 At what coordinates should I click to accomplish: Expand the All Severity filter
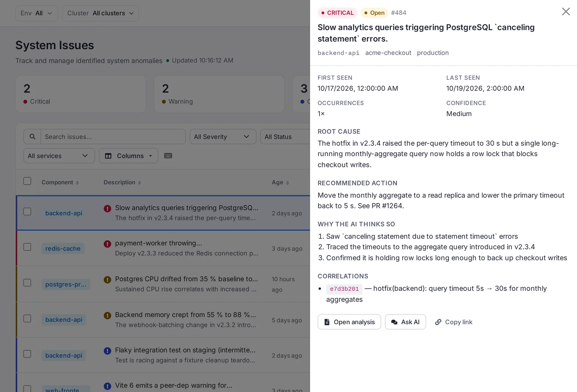[x=223, y=137]
